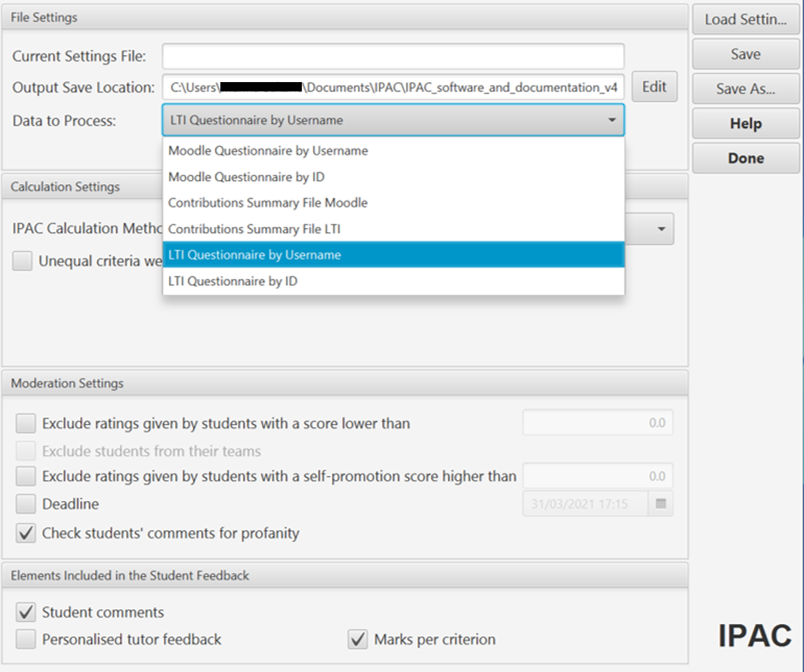Load a saved settings file
The width and height of the screenshot is (804, 672).
[x=745, y=20]
